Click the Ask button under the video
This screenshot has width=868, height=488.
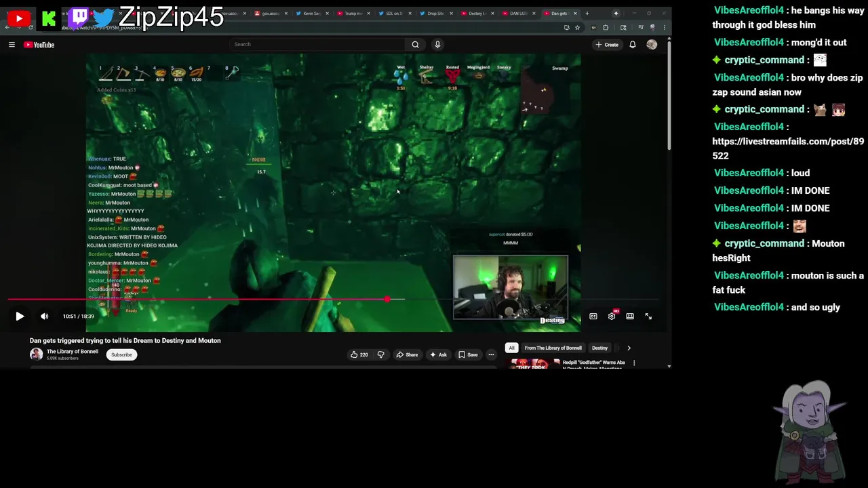438,354
